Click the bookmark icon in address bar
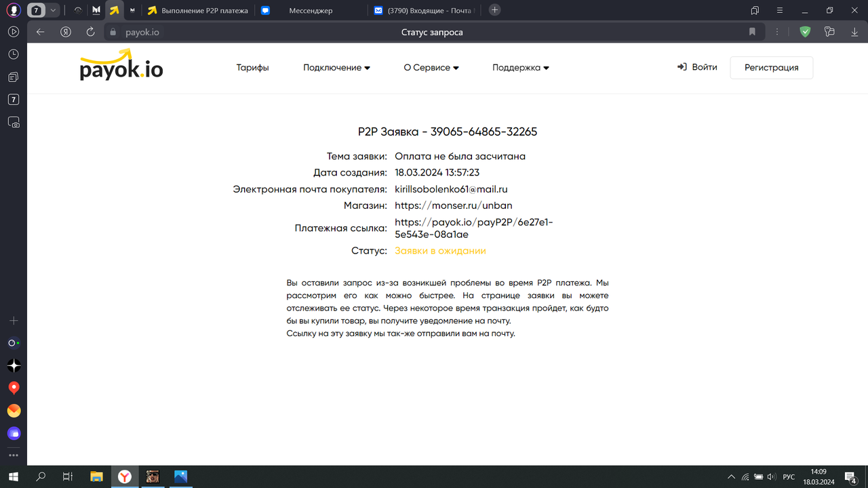The image size is (868, 488). [752, 32]
